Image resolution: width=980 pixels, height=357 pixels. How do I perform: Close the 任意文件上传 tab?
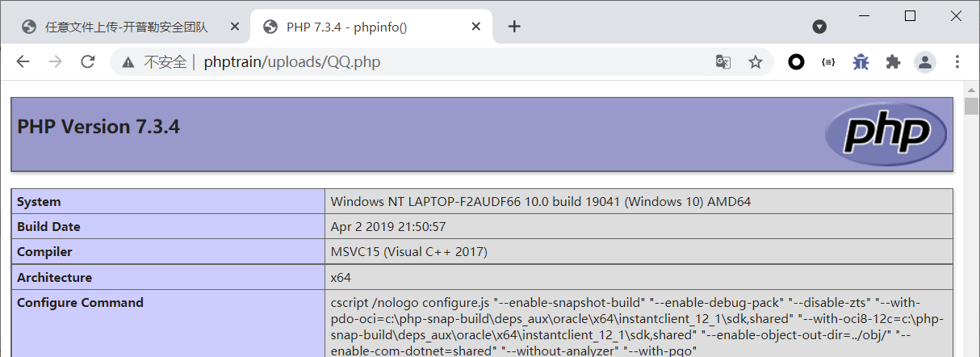click(x=235, y=27)
